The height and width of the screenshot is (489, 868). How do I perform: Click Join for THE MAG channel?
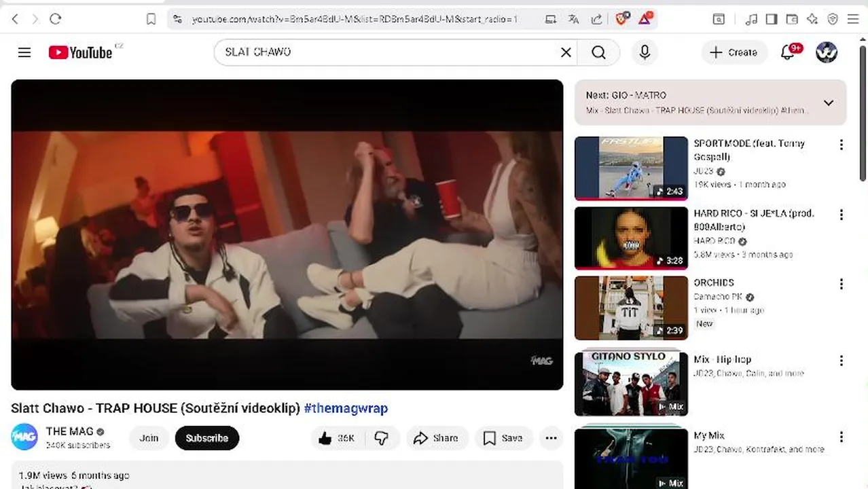click(149, 438)
